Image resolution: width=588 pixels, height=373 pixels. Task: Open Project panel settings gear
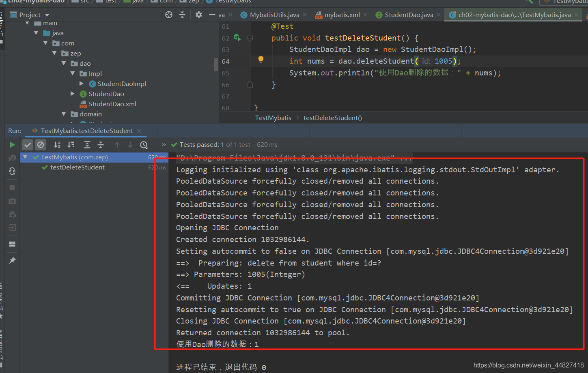tap(198, 15)
